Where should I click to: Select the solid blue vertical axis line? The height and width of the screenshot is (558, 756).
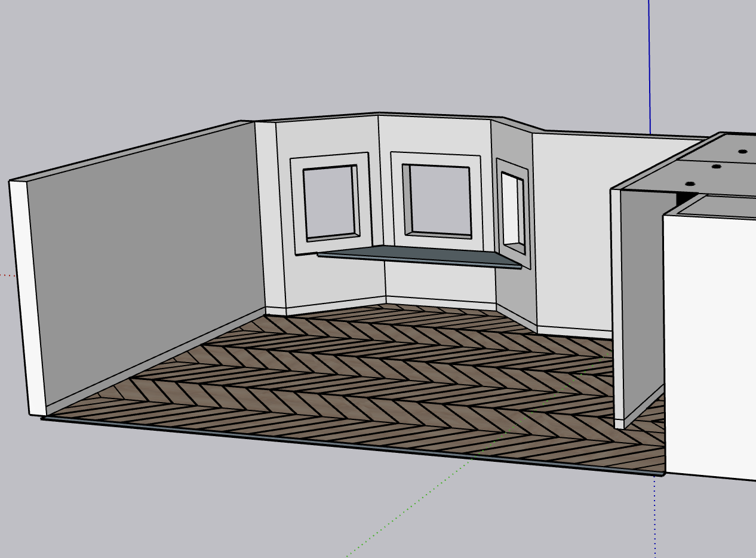click(x=649, y=66)
